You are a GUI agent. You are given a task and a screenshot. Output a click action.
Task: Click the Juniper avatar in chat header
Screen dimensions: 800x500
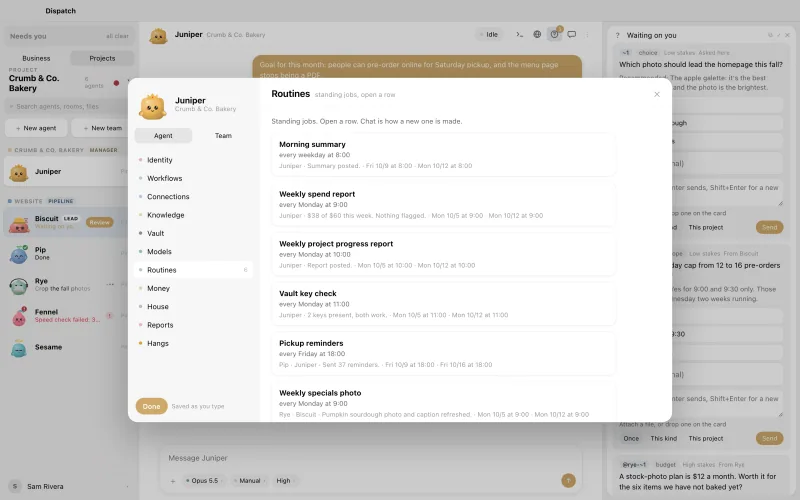tap(158, 36)
